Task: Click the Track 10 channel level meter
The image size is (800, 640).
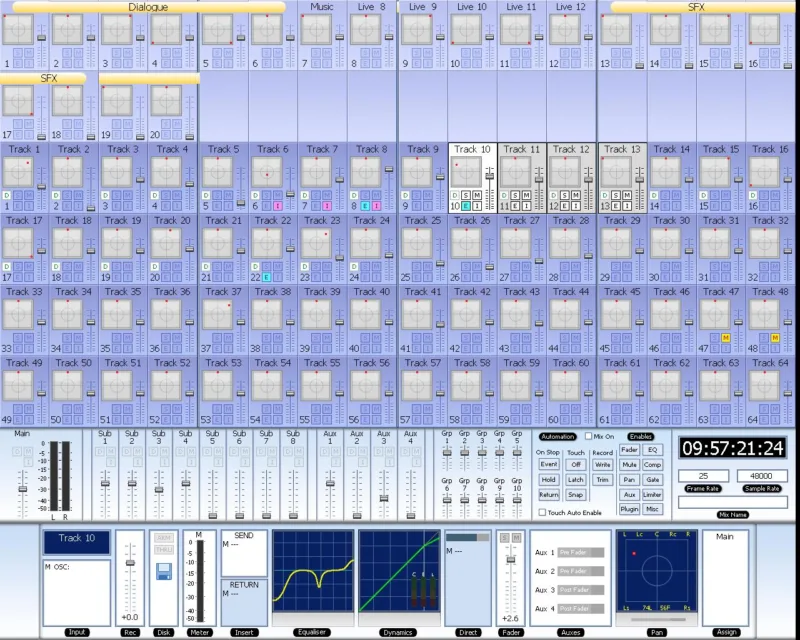Action: [200, 580]
